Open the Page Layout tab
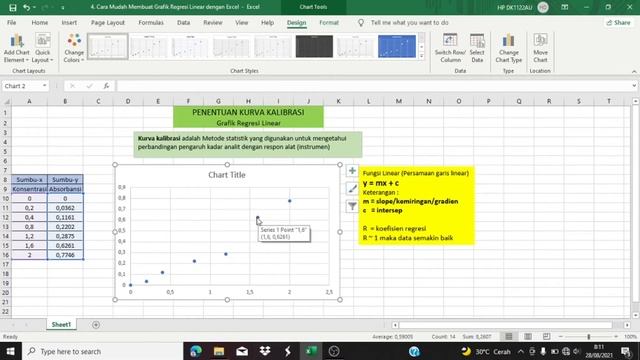 [x=108, y=23]
